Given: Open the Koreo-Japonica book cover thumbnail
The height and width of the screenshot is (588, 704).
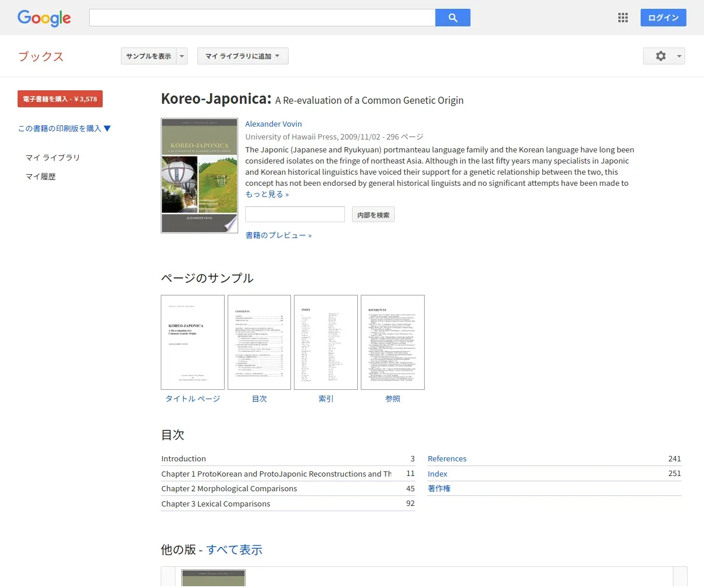Looking at the screenshot, I should [x=199, y=176].
